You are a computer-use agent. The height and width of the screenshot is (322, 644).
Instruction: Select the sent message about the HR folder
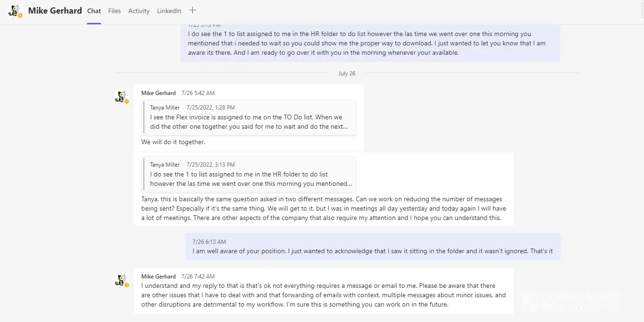click(x=369, y=43)
